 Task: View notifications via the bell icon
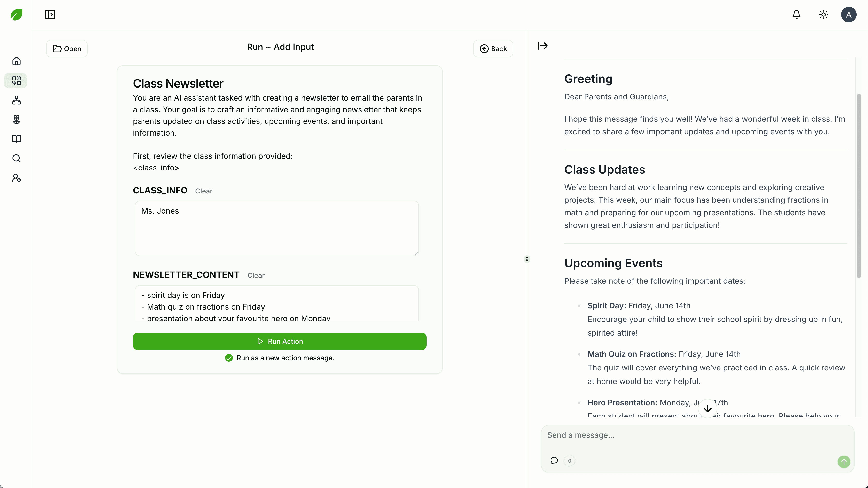[x=796, y=15]
